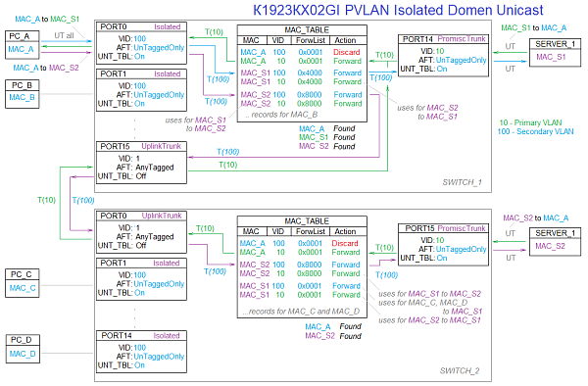Click the PC_B MAC_B cell
The image size is (588, 386).
[23, 98]
